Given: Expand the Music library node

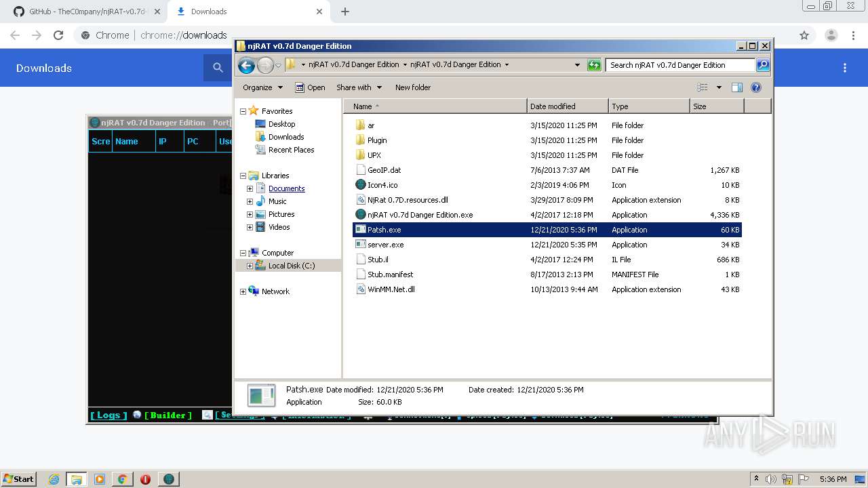Looking at the screenshot, I should tap(250, 201).
